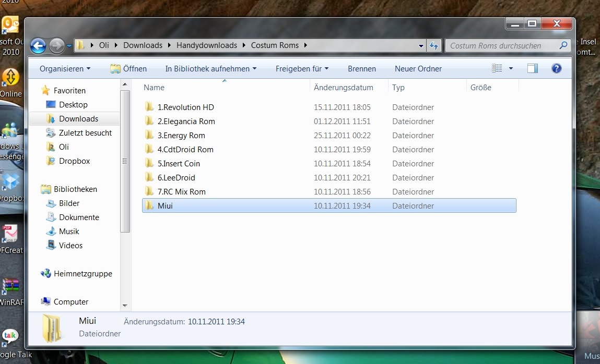The height and width of the screenshot is (364, 600).
Task: Click navigation pane scrollbar up arrow
Action: pos(125,84)
